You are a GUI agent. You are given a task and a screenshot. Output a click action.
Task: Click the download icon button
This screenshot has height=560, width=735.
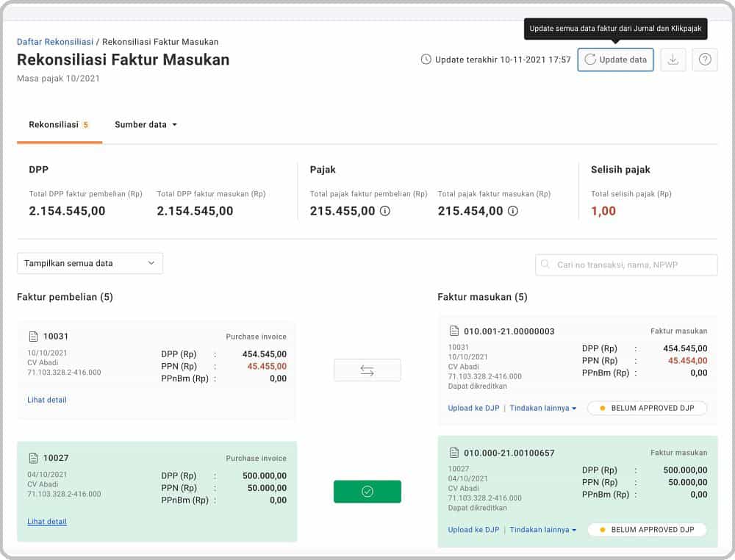tap(673, 60)
